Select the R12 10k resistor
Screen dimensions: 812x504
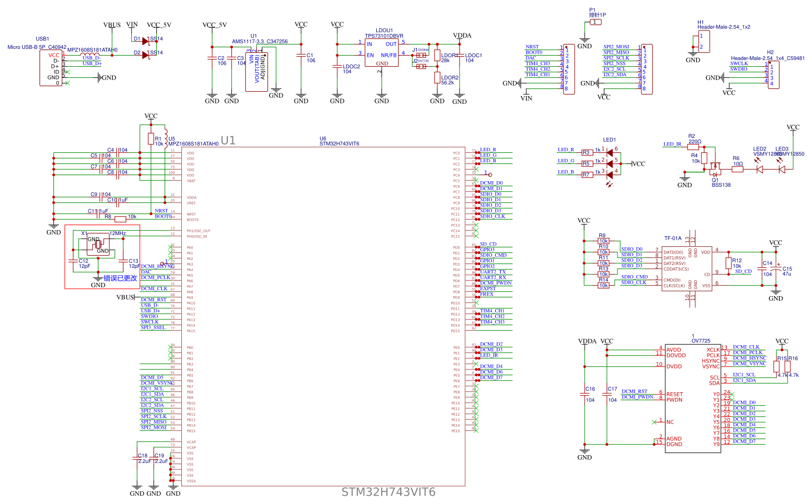pyautogui.click(x=729, y=263)
